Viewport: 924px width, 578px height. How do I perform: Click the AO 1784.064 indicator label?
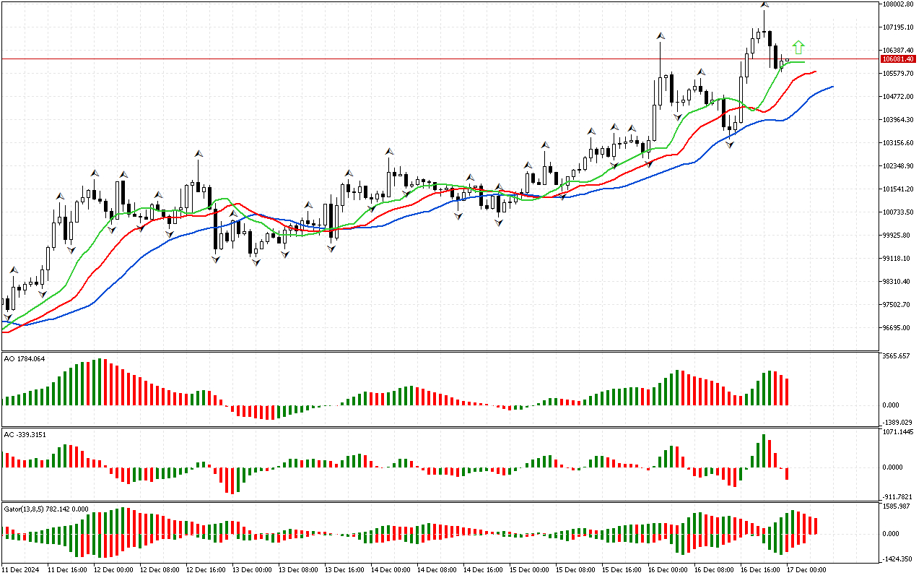[25, 358]
